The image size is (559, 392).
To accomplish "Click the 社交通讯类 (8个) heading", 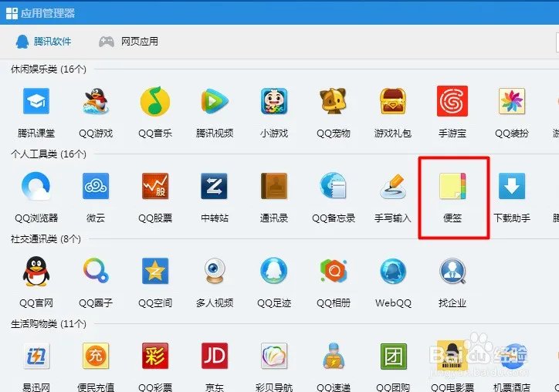I will [46, 238].
